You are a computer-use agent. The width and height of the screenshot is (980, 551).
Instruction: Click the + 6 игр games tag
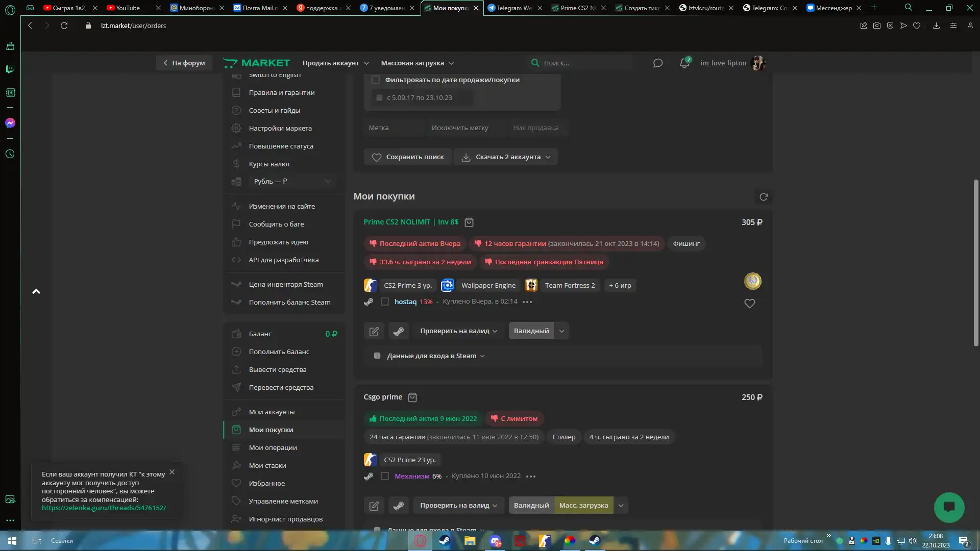pos(620,286)
